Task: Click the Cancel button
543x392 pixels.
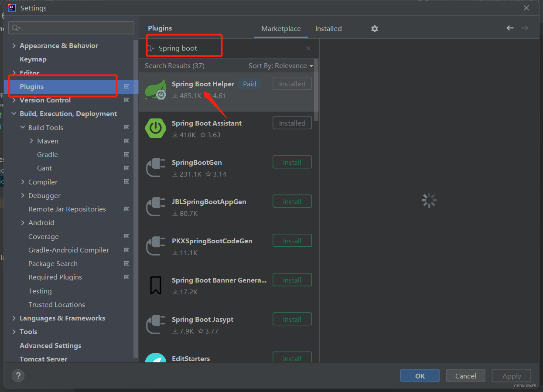Action: 465,376
